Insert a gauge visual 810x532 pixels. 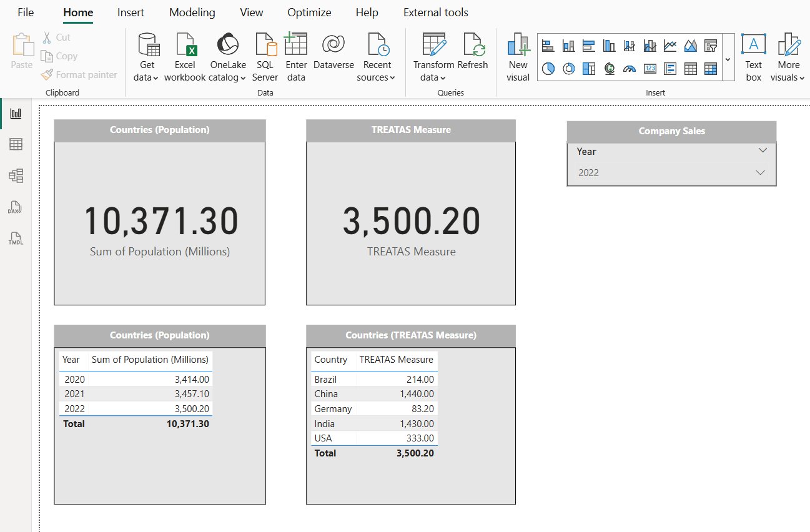629,69
